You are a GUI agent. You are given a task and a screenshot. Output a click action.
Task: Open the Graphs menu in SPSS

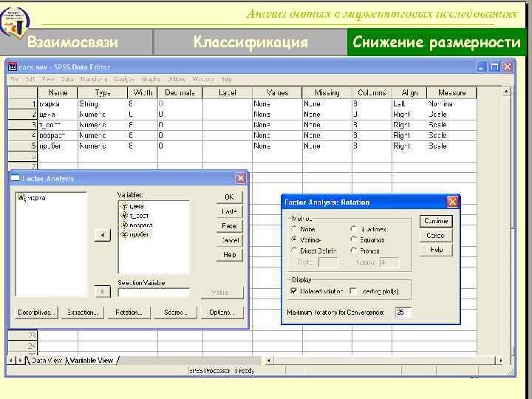(x=151, y=79)
